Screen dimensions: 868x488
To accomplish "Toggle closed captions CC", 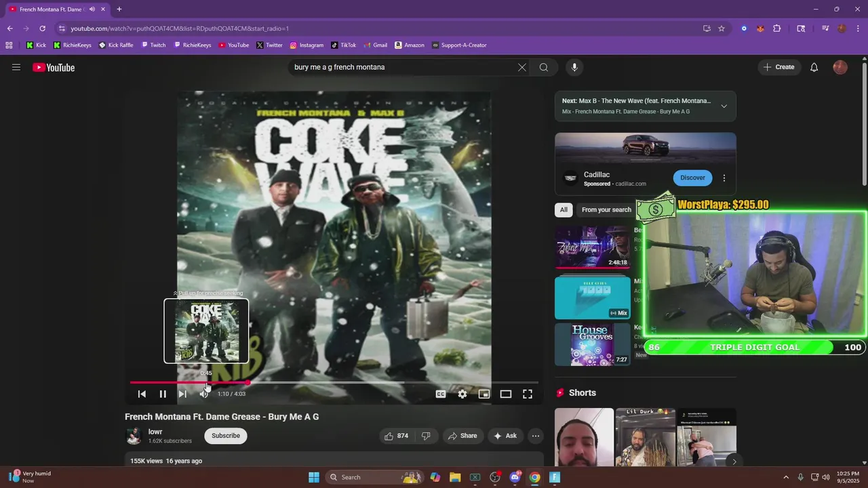I will coord(441,394).
